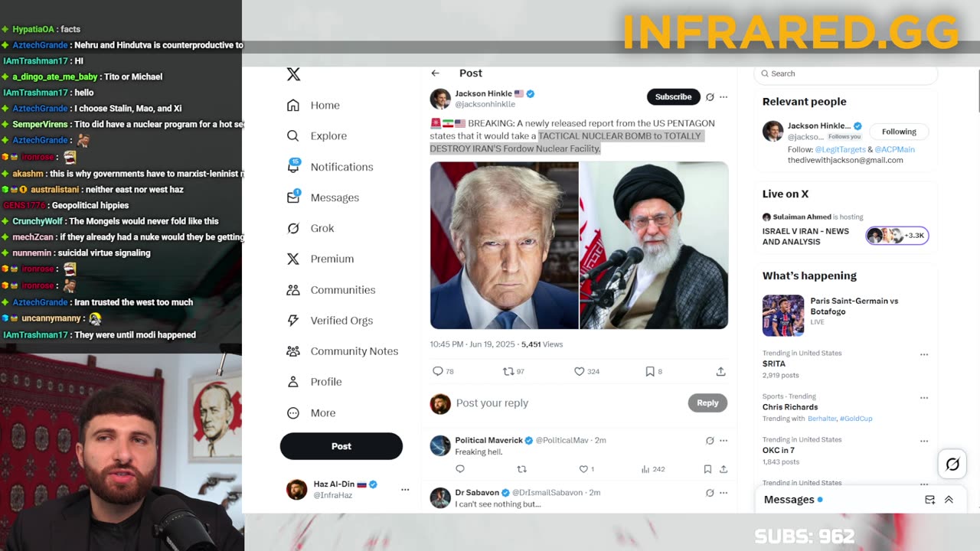The width and height of the screenshot is (980, 551).
Task: Click the Profile person icon
Action: [x=293, y=382]
